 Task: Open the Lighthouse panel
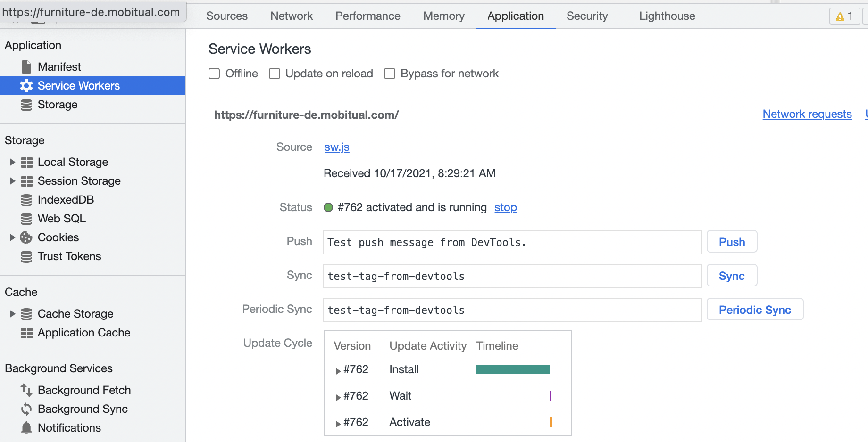point(666,16)
